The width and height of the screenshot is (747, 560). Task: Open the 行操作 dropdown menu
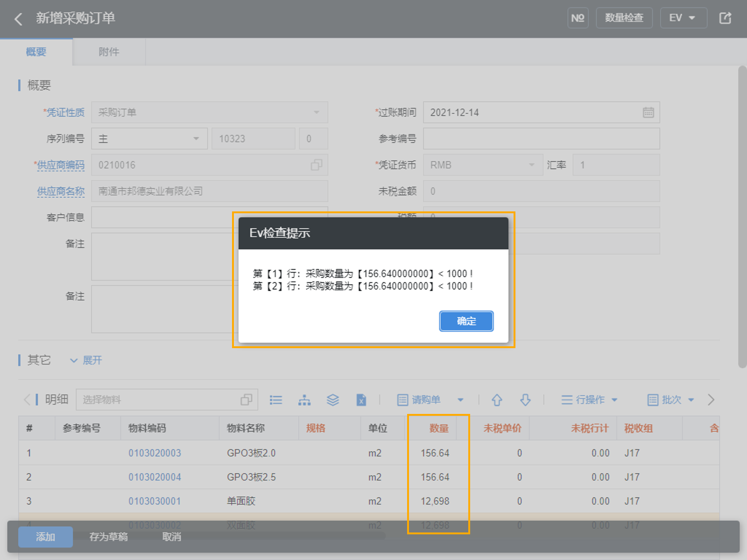589,400
